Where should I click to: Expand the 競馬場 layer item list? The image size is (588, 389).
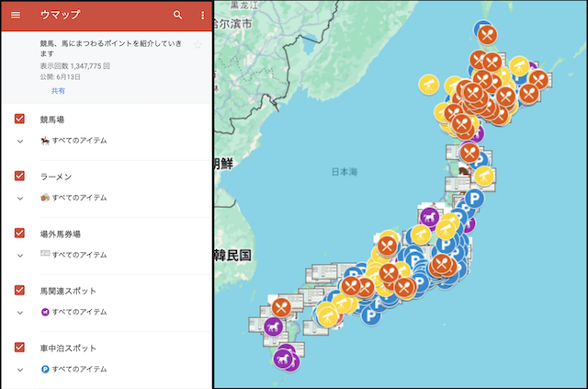click(x=19, y=141)
